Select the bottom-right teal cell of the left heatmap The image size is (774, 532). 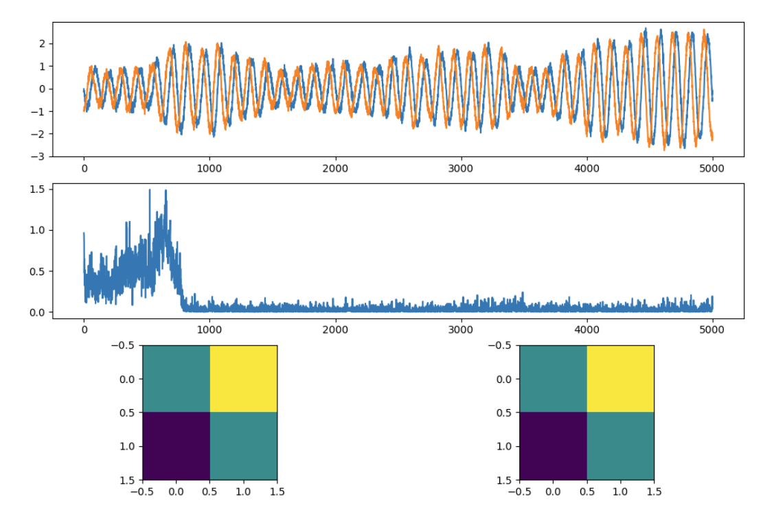pos(243,446)
